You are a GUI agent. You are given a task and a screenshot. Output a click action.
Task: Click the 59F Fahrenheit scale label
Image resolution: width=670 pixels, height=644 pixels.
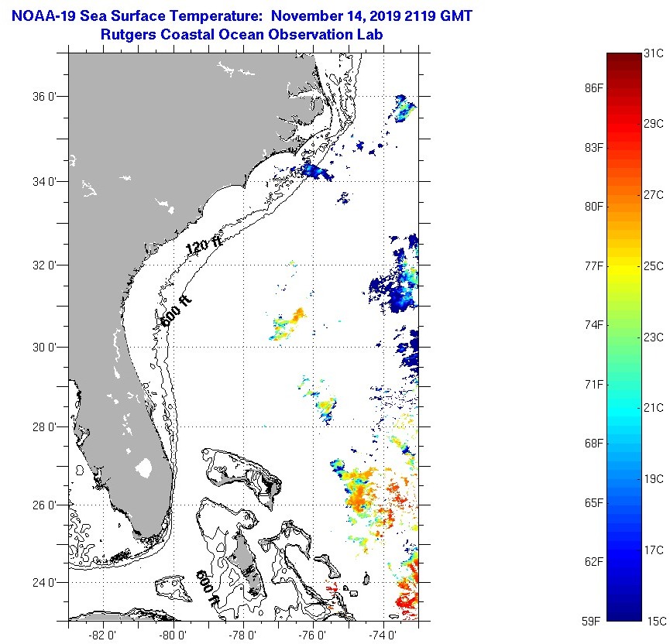(x=594, y=620)
